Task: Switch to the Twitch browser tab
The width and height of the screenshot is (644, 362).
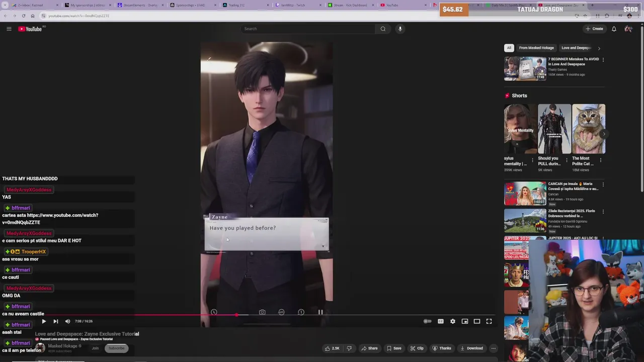Action: [298, 5]
